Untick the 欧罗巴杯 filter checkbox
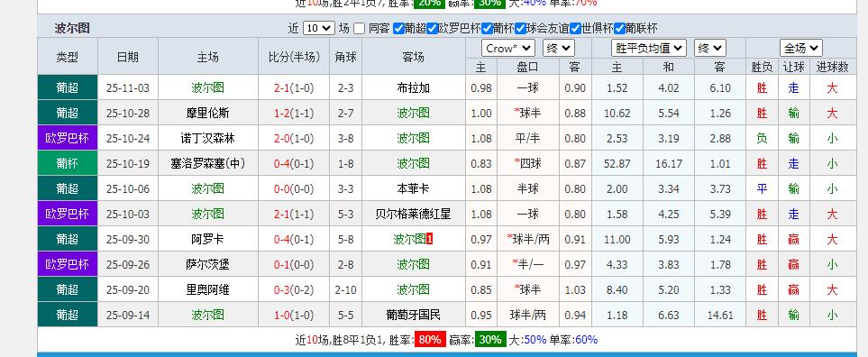The width and height of the screenshot is (868, 357). (x=432, y=28)
